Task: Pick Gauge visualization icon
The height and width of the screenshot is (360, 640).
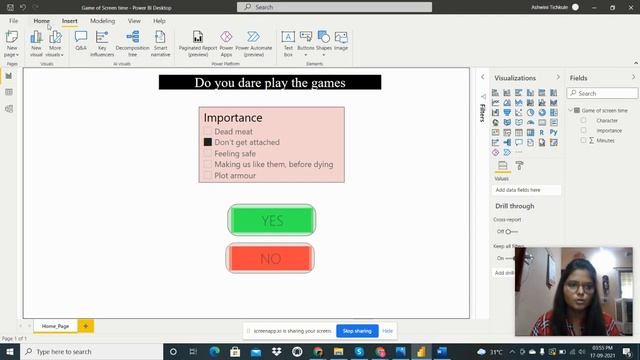Action: coord(530,122)
